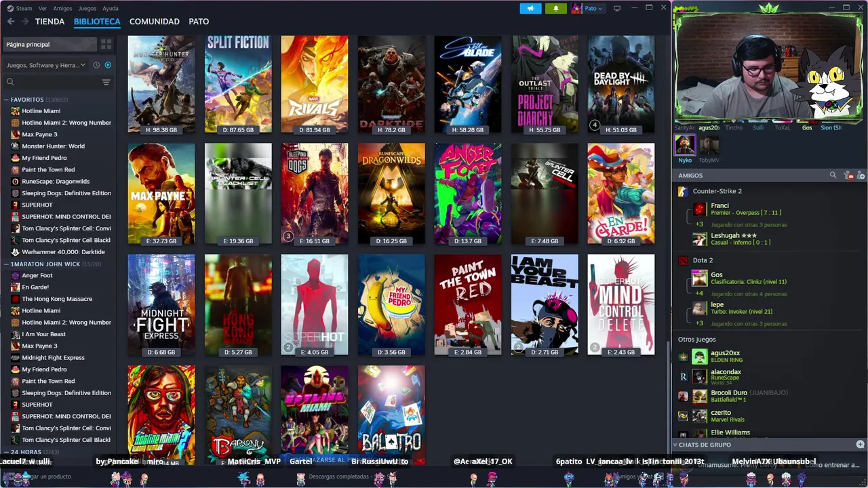This screenshot has height=488, width=868.
Task: Click the add friend icon
Action: coord(860,176)
